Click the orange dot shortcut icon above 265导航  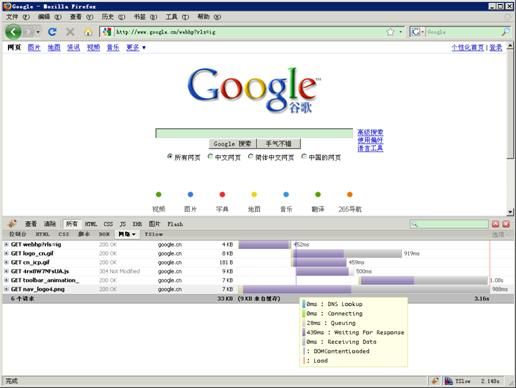click(350, 194)
